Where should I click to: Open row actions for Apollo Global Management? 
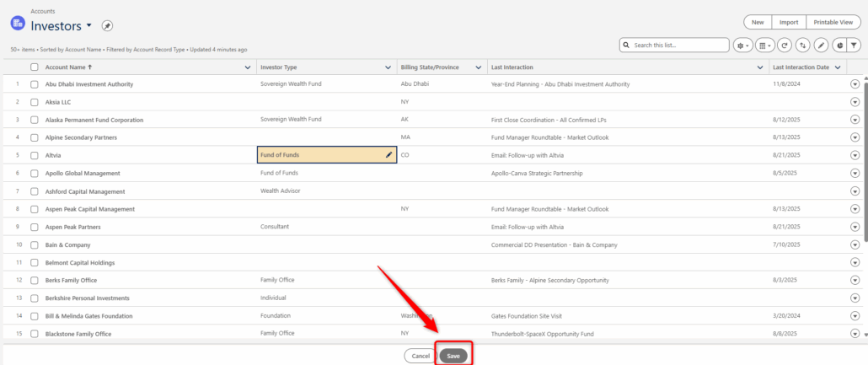pos(855,174)
